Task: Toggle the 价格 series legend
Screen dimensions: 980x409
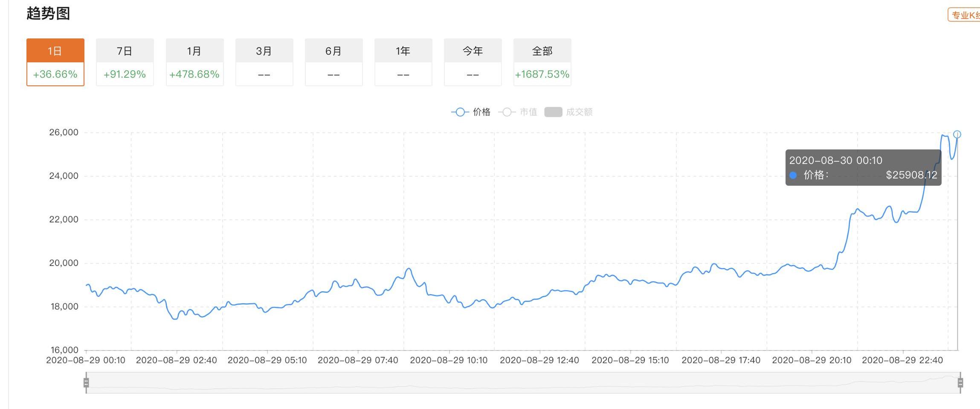Action: pyautogui.click(x=481, y=112)
